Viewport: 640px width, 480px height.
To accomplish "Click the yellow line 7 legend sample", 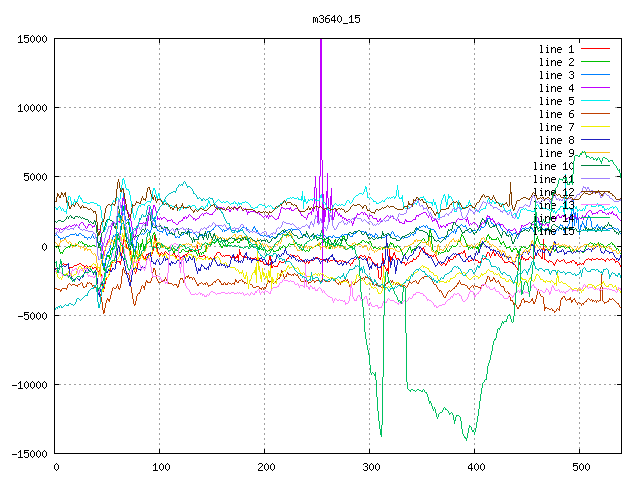I will pos(595,127).
